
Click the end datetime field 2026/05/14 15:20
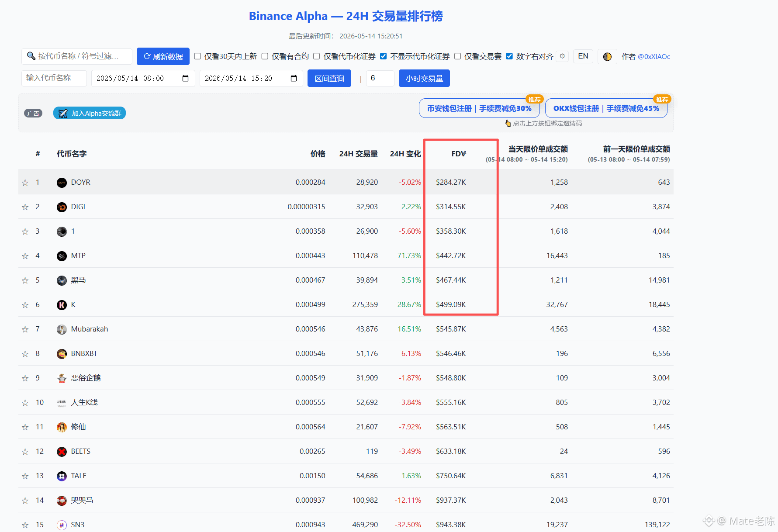point(251,78)
